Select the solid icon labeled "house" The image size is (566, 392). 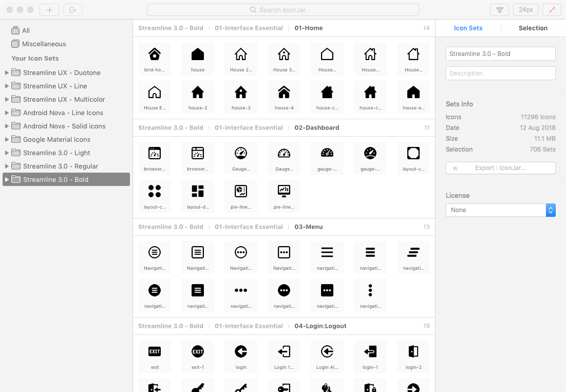(x=198, y=59)
